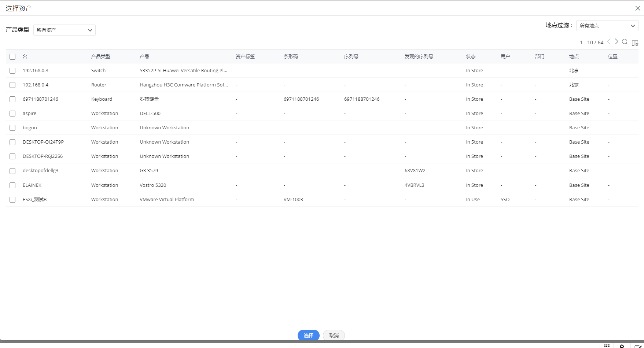Check the box for 192.168.0.4
Viewport: 644px width, 348px height.
pyautogui.click(x=12, y=85)
